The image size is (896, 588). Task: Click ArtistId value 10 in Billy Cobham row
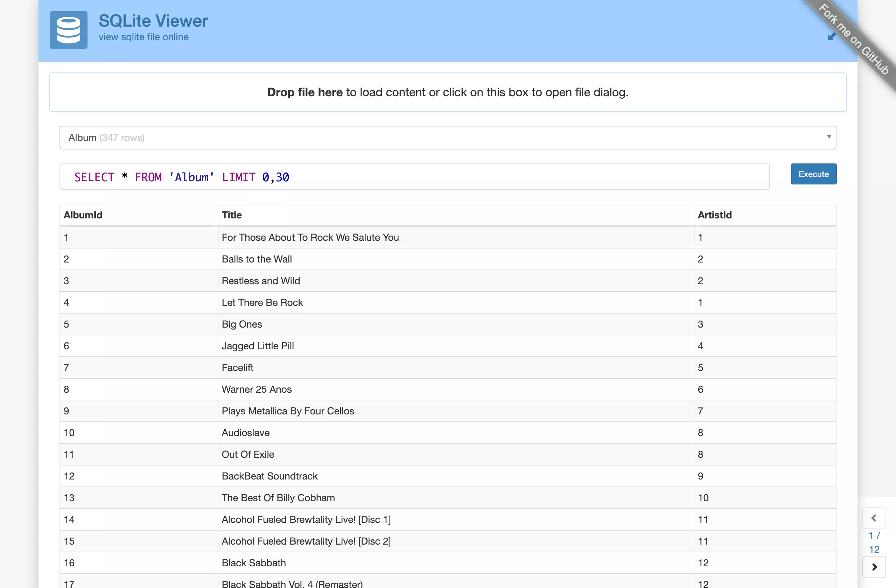click(765, 498)
